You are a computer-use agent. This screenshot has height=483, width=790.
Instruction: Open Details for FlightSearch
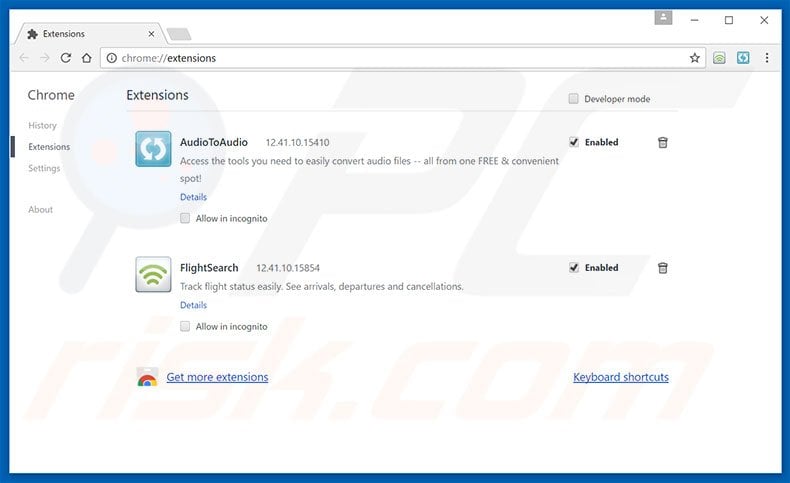(x=193, y=305)
